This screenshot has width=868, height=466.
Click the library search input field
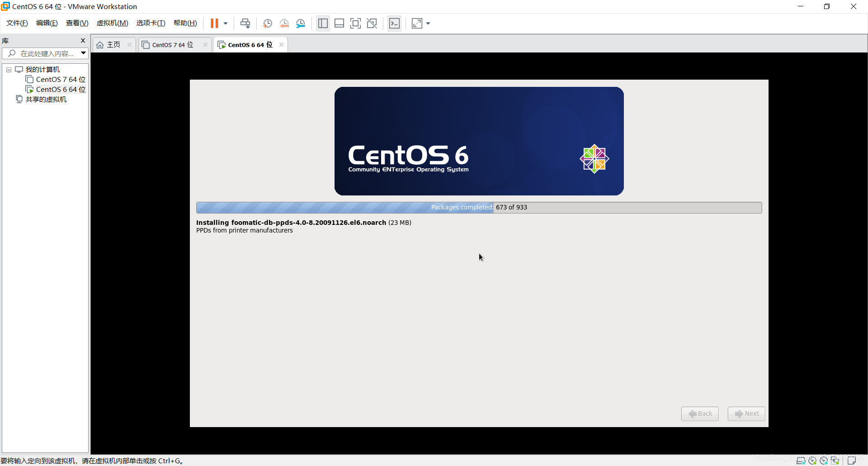tap(45, 53)
